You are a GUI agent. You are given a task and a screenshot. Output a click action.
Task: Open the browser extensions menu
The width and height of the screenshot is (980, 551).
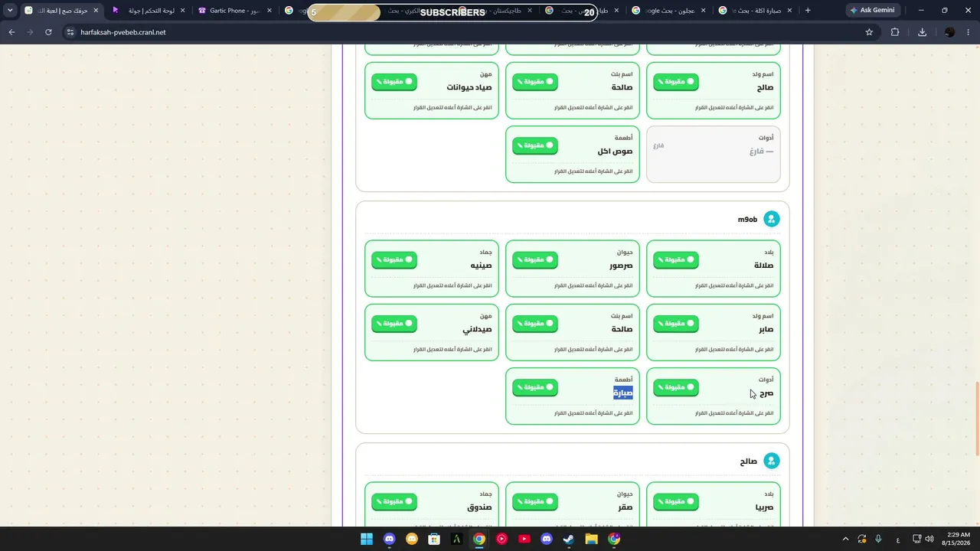(x=895, y=32)
